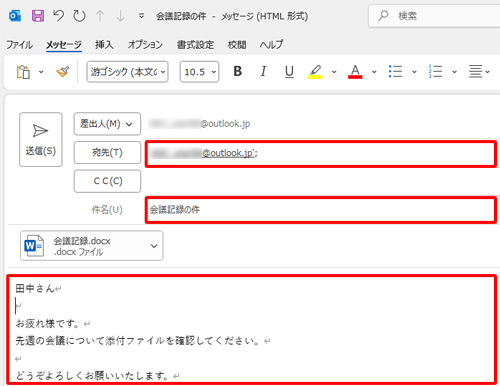Open the ファイル menu
The height and width of the screenshot is (386, 500).
pos(19,45)
